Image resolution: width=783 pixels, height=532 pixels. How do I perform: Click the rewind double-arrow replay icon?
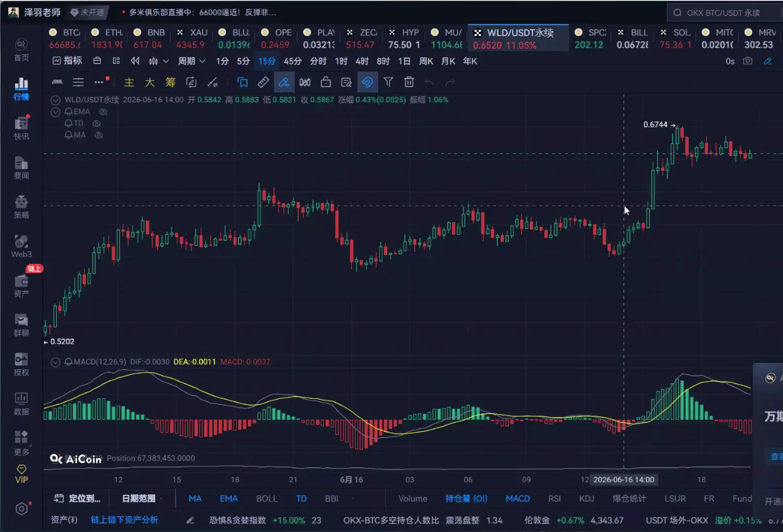134,61
